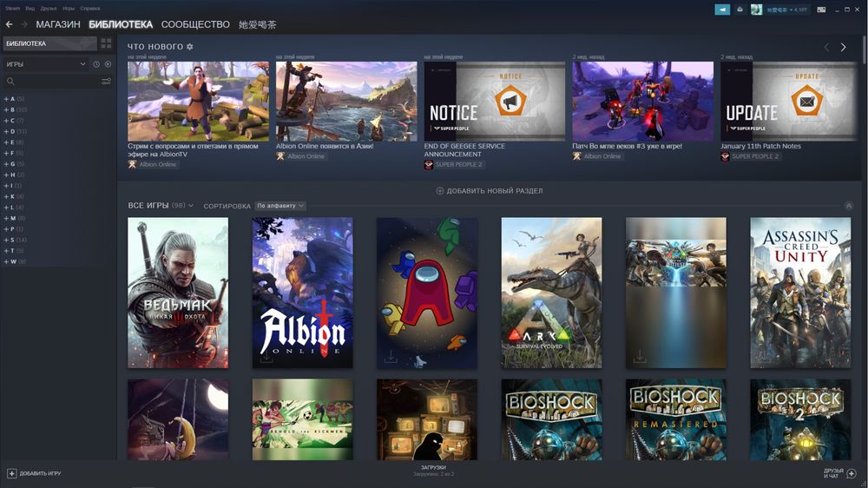
Task: Open the ИГРЫ filter dropdown
Action: [45, 64]
